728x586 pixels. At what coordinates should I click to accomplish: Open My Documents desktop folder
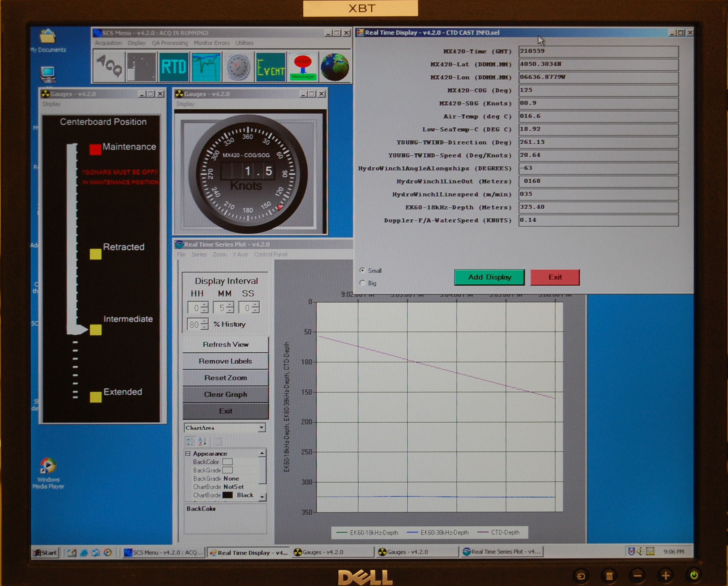point(48,37)
